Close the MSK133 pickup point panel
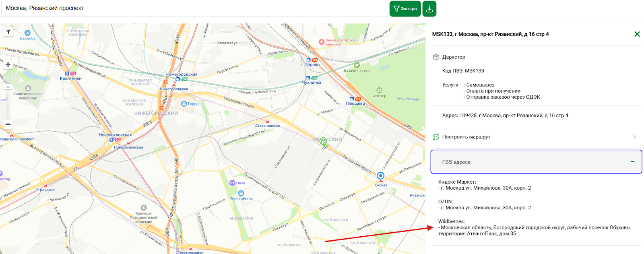Image resolution: width=644 pixels, height=254 pixels. [x=637, y=34]
